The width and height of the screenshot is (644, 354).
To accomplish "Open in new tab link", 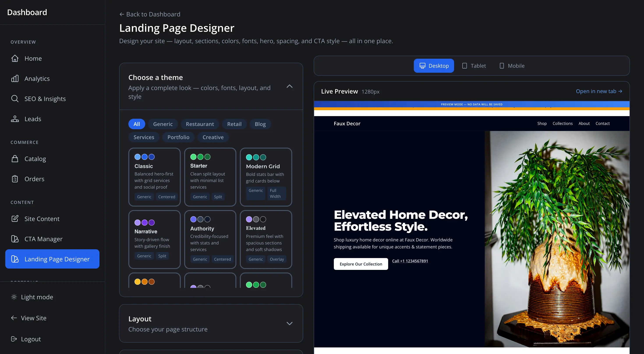I will click(x=599, y=91).
